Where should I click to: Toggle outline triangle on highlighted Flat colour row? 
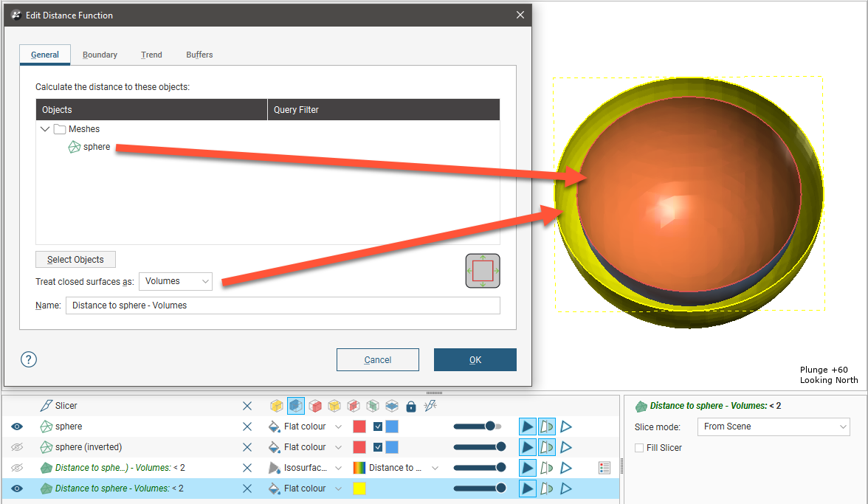click(565, 489)
